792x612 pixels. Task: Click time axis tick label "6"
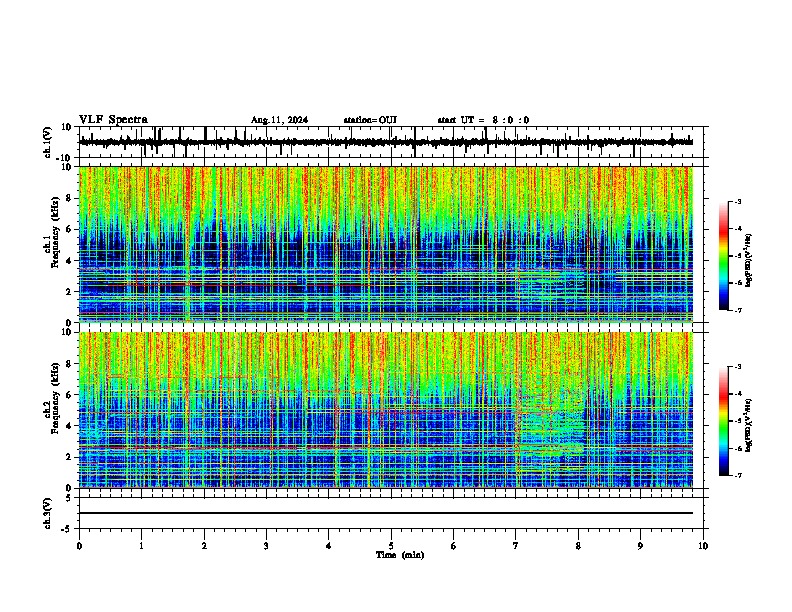tap(454, 546)
